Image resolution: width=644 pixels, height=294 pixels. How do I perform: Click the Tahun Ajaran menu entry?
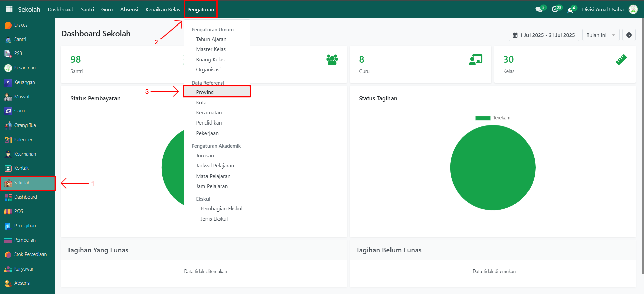click(x=211, y=39)
